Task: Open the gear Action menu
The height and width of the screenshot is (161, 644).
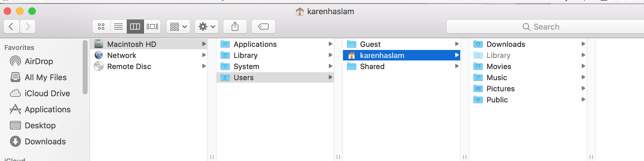Action: pyautogui.click(x=207, y=27)
